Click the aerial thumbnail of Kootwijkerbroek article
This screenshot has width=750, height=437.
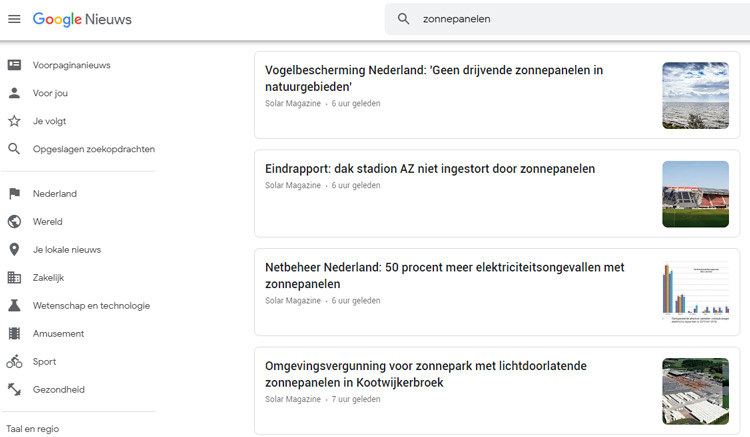(695, 391)
